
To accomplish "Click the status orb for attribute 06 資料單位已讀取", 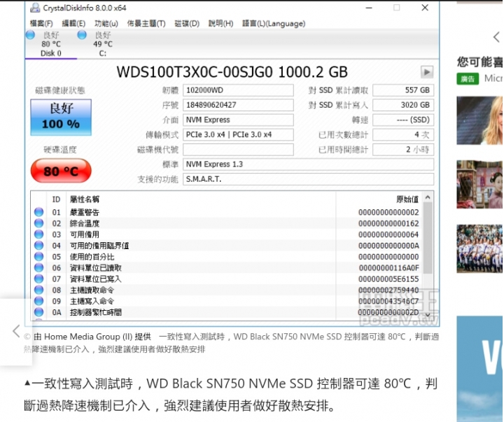I will click(39, 268).
